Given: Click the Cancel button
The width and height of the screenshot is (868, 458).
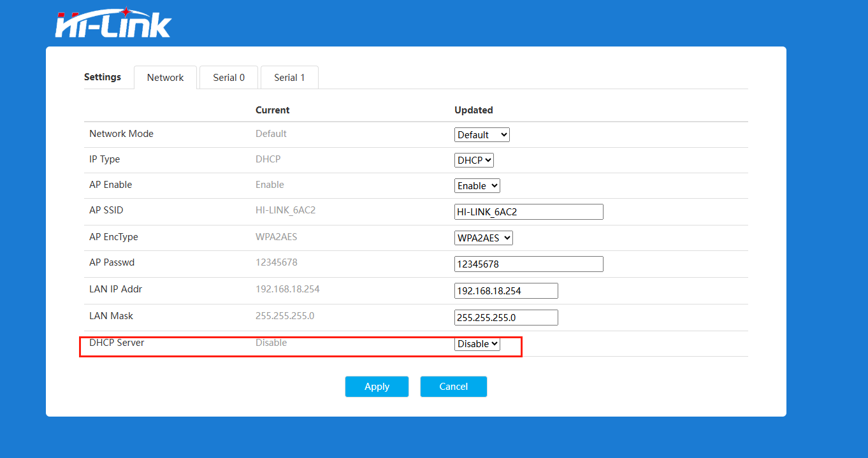Looking at the screenshot, I should pyautogui.click(x=454, y=387).
